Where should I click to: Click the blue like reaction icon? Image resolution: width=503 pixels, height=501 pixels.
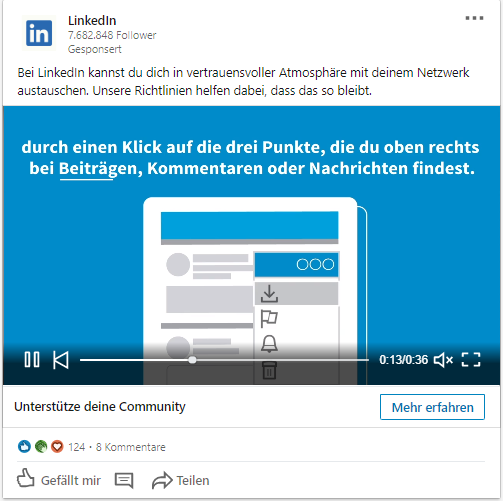[24, 446]
